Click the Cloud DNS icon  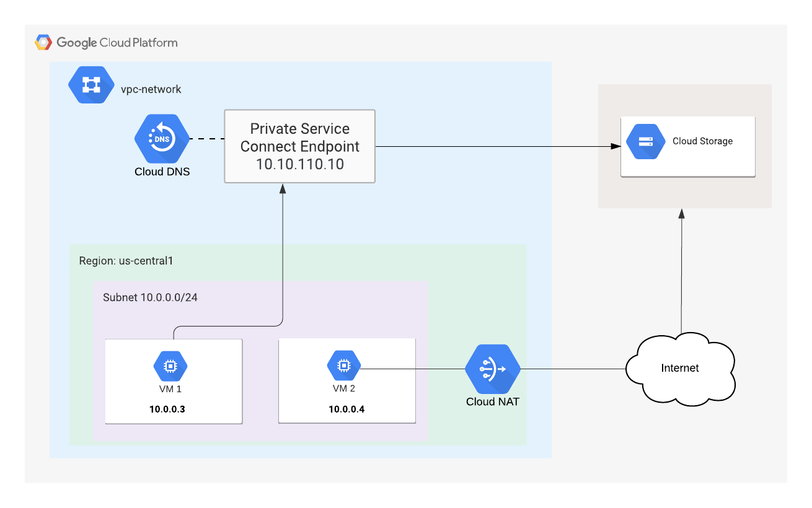coord(161,138)
